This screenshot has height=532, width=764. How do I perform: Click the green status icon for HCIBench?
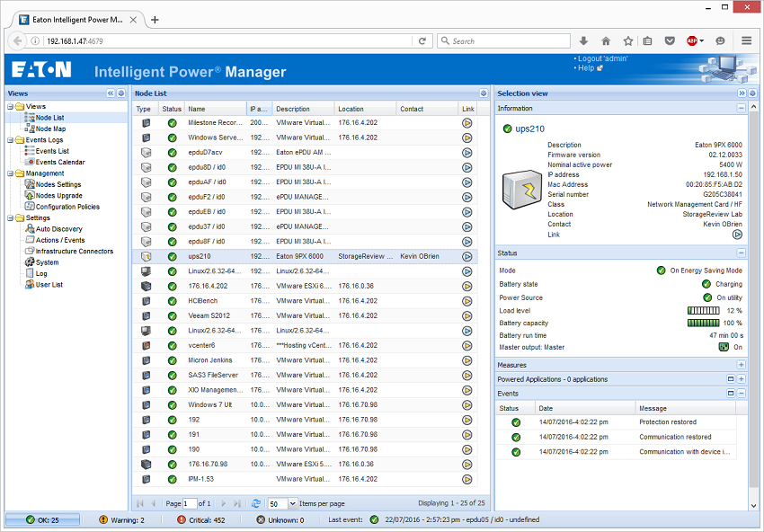[172, 301]
